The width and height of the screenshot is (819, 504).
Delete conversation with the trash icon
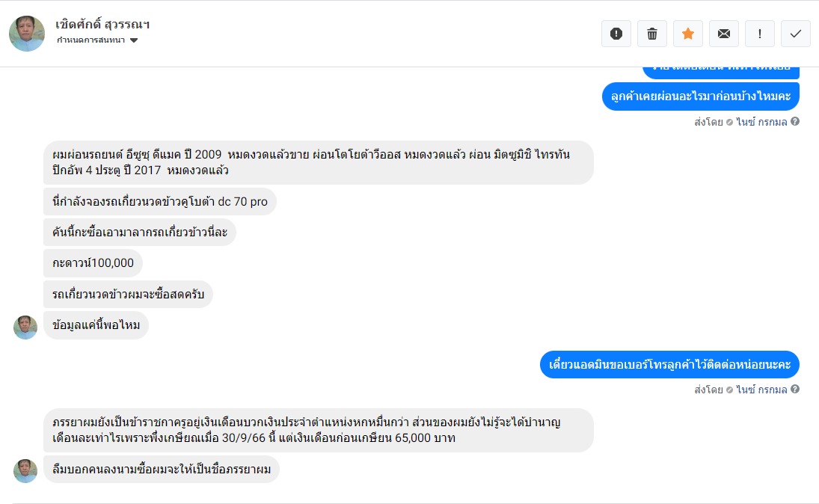tap(652, 34)
